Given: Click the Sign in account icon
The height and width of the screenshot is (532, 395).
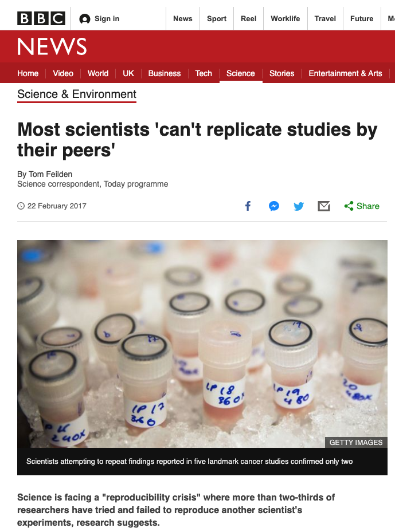Looking at the screenshot, I should pos(85,19).
